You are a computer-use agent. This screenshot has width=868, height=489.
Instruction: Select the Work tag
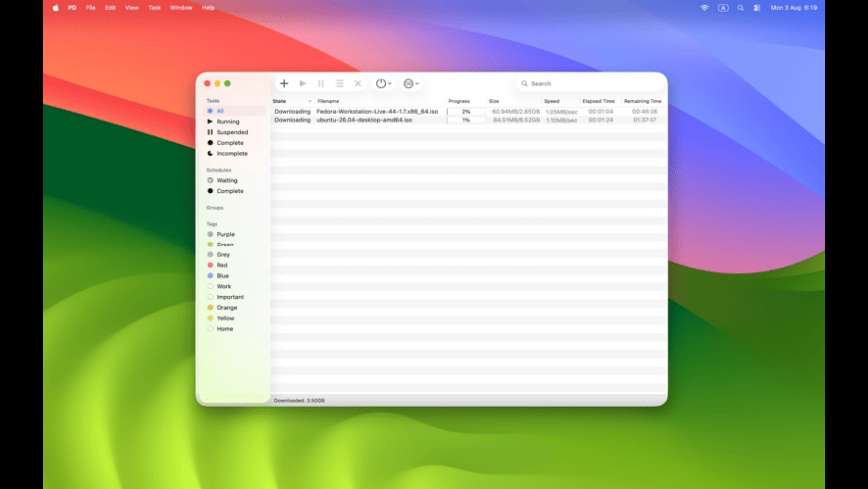click(x=234, y=286)
